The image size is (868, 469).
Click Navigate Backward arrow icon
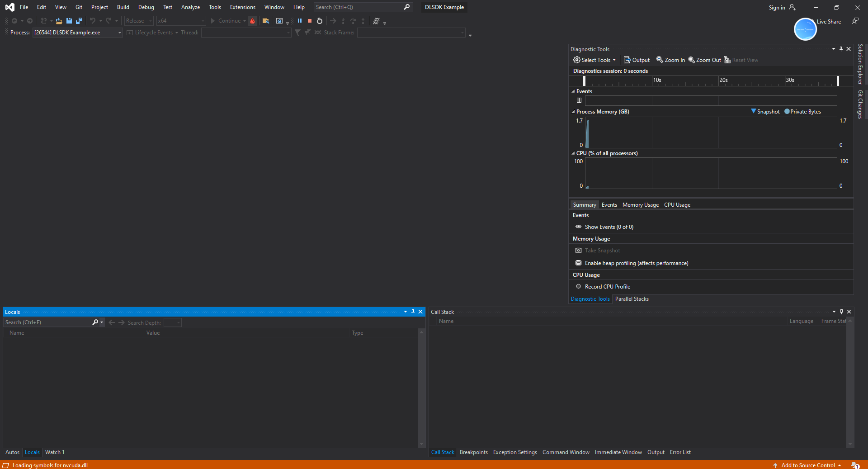coord(14,21)
